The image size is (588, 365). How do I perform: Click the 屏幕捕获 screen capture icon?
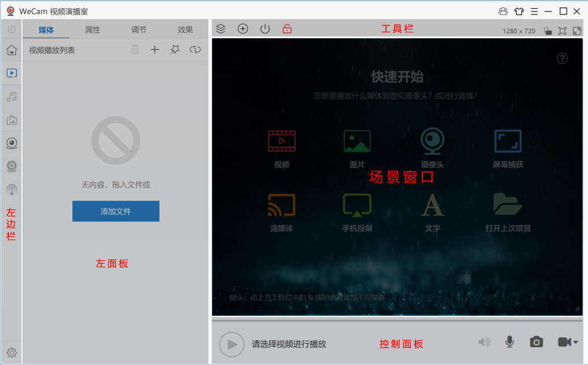pos(508,141)
